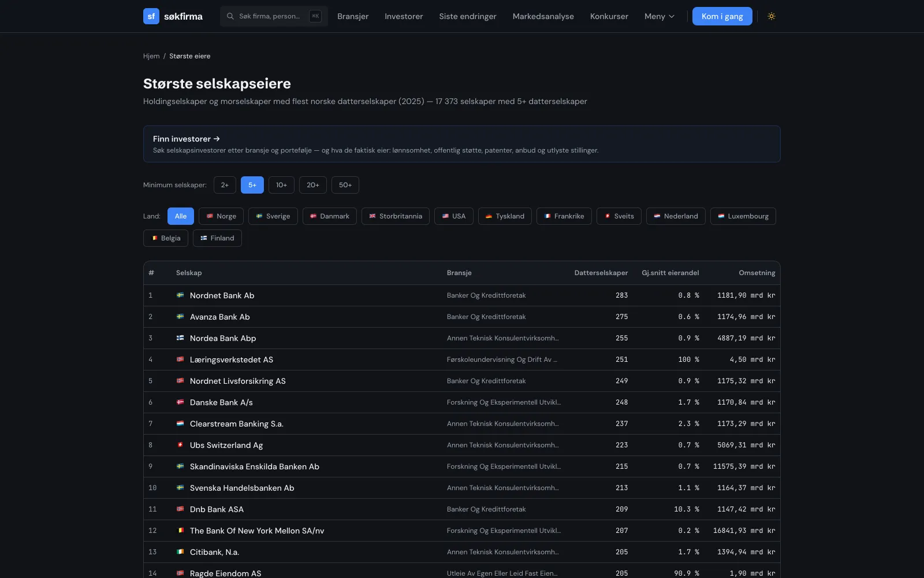Image resolution: width=924 pixels, height=578 pixels.
Task: Click the Kom i gang button
Action: tap(722, 16)
